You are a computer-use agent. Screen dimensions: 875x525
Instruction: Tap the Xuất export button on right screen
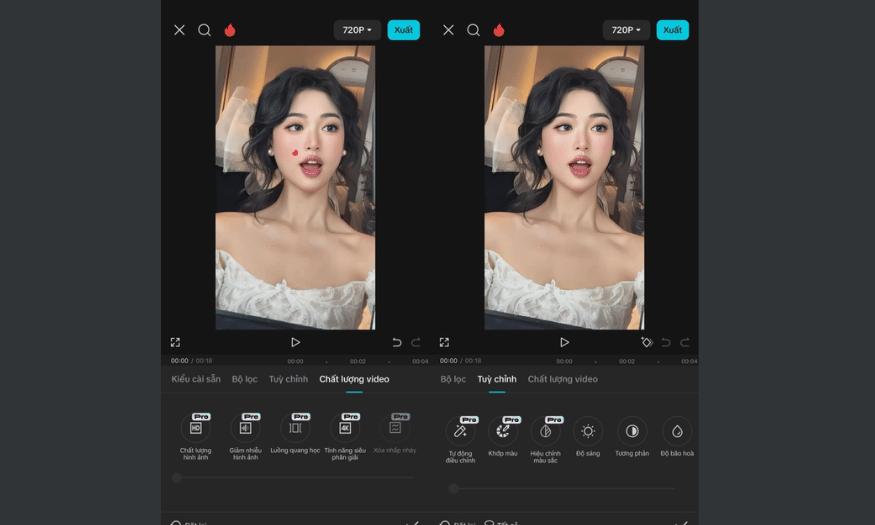pyautogui.click(x=672, y=30)
